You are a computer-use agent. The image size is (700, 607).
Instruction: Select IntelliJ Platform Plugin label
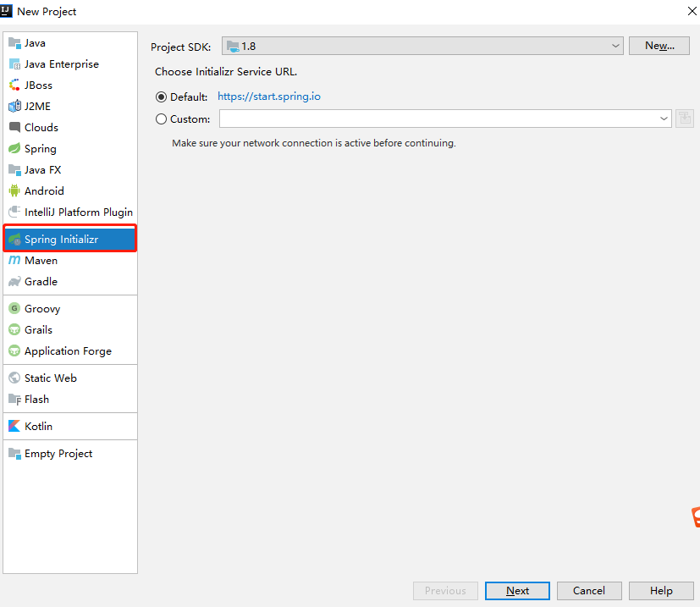(79, 212)
